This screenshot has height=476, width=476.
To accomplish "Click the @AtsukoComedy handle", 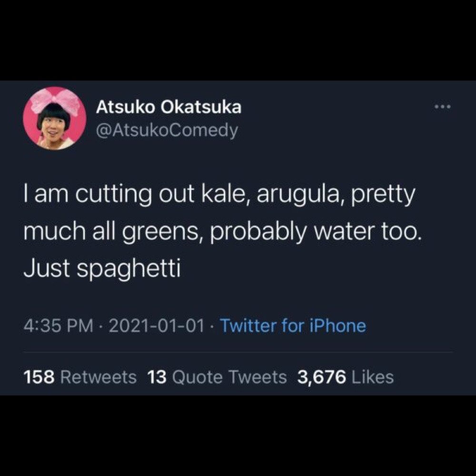I will pos(167,129).
